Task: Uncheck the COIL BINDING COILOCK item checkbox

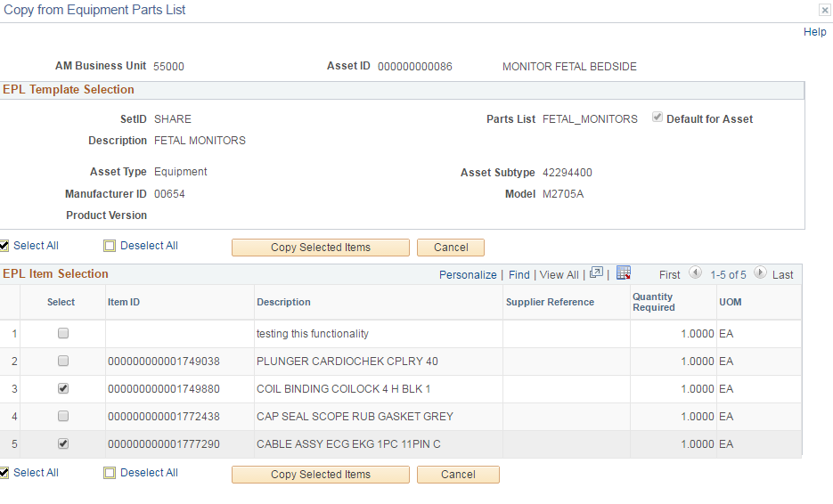Action: click(x=62, y=389)
